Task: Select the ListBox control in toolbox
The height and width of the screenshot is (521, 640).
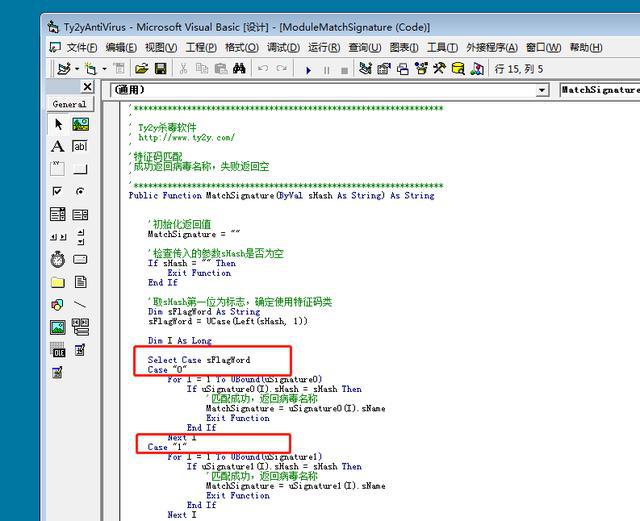Action: 80,214
